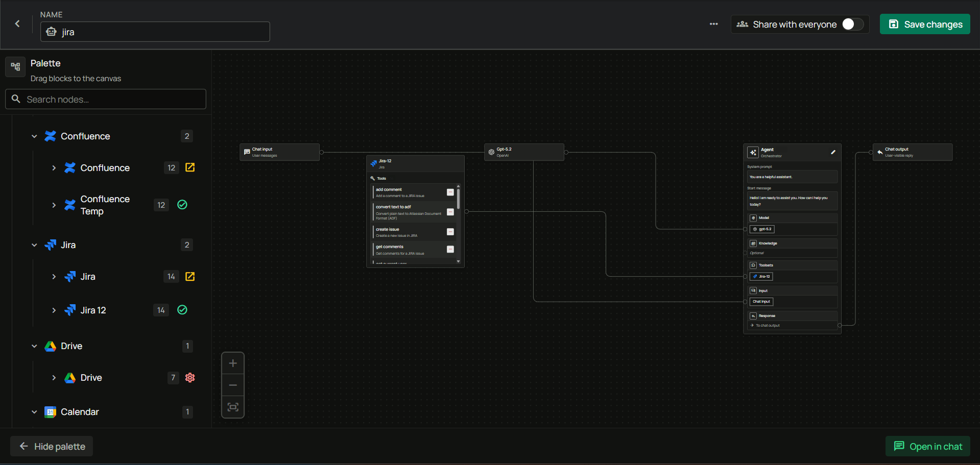This screenshot has width=980, height=465.
Task: Click the Chat output node header
Action: pyautogui.click(x=912, y=152)
